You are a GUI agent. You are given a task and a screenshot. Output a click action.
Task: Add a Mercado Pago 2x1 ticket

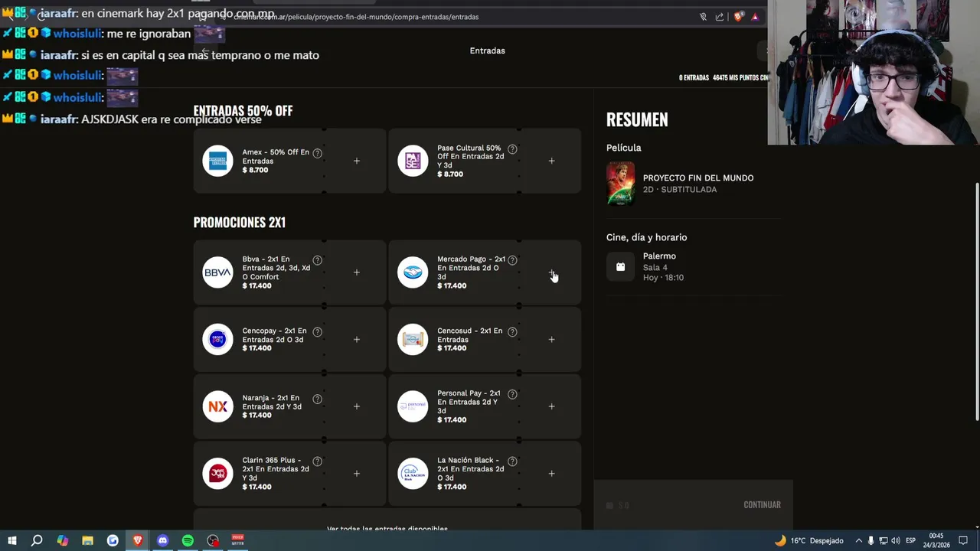point(551,272)
